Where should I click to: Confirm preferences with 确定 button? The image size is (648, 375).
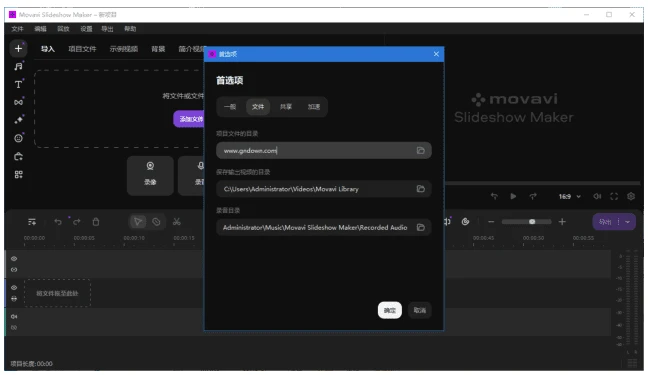point(390,310)
